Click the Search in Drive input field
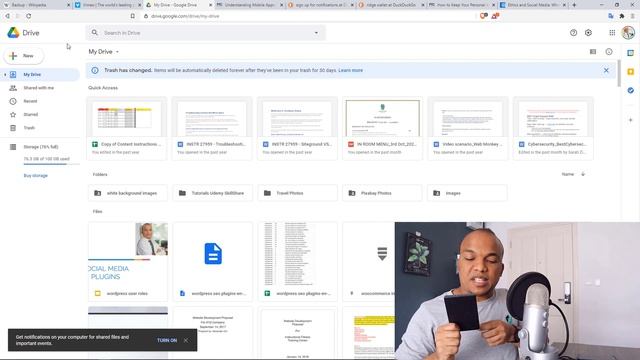 206,33
